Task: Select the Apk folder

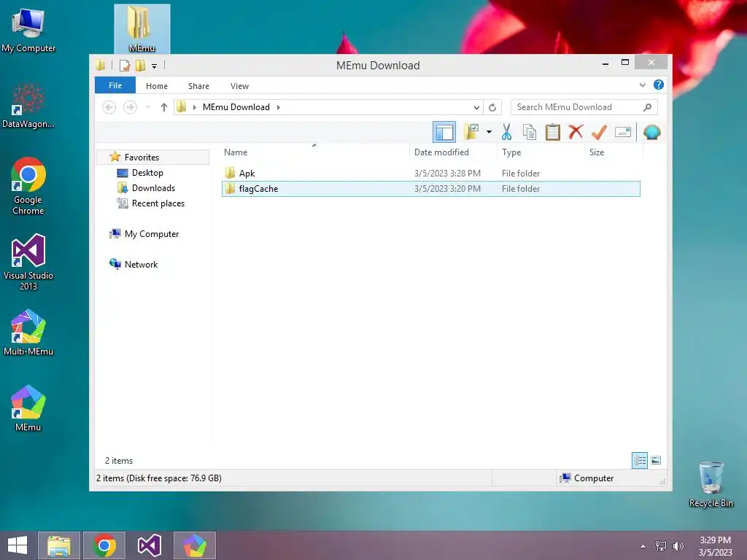Action: point(247,174)
